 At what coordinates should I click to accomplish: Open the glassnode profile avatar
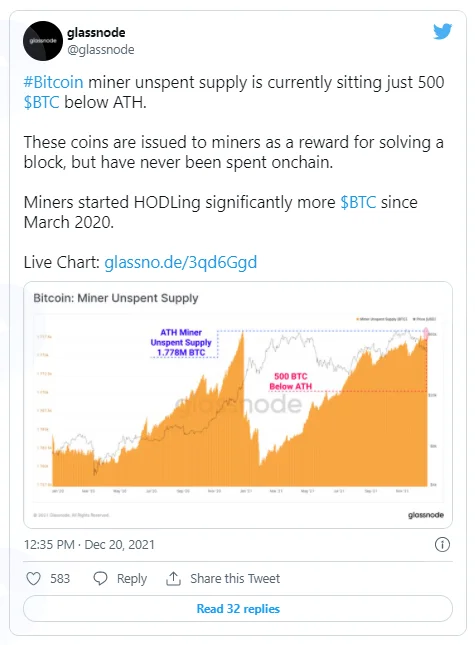[43, 41]
